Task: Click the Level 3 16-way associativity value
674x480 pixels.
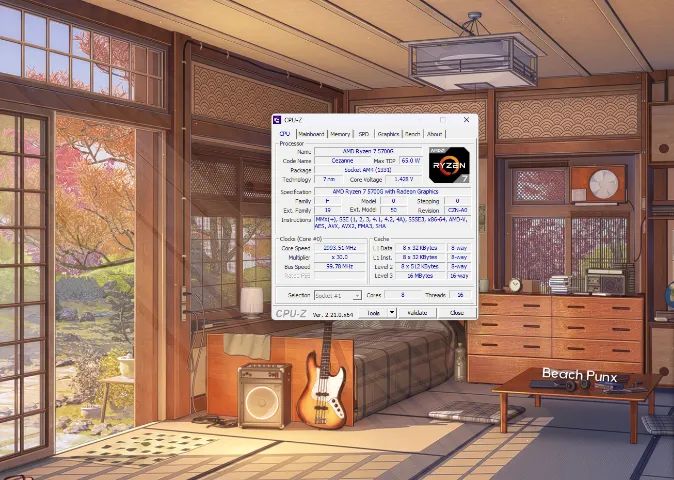Action: coord(459,276)
